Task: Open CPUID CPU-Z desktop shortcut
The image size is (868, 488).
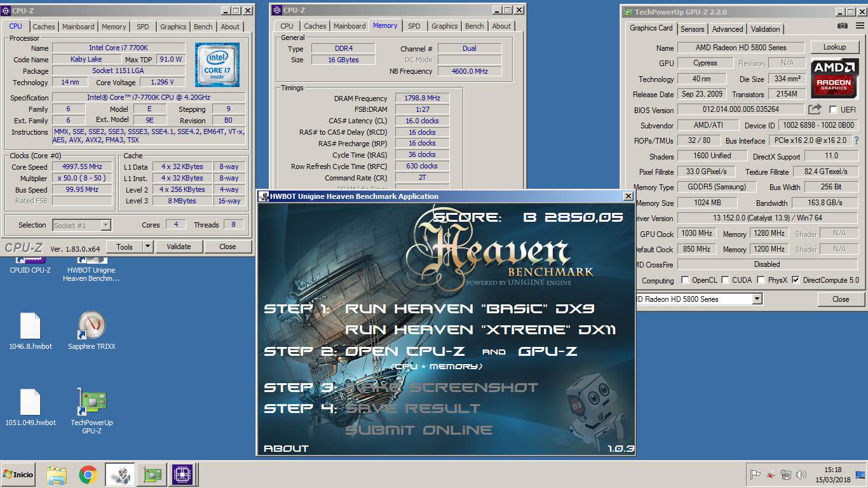Action: (x=30, y=266)
